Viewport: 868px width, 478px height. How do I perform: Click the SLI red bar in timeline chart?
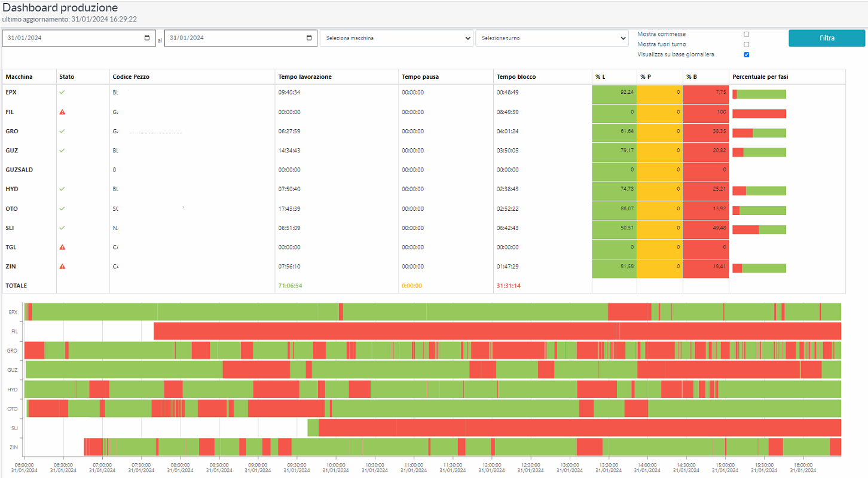click(x=580, y=428)
